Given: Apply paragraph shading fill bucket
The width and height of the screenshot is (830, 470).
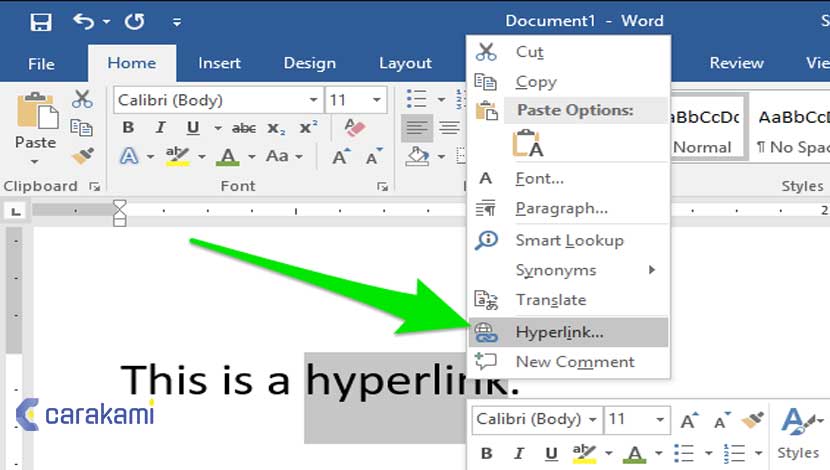Looking at the screenshot, I should click(417, 157).
